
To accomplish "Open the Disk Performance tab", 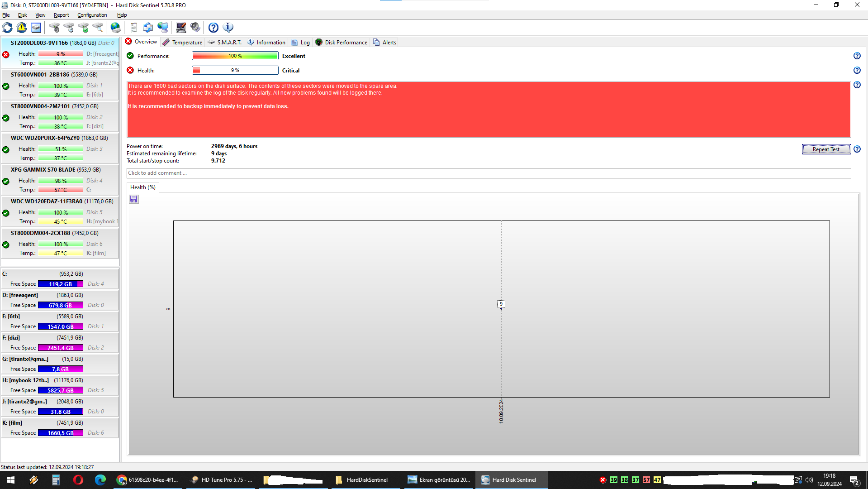I will coord(342,43).
